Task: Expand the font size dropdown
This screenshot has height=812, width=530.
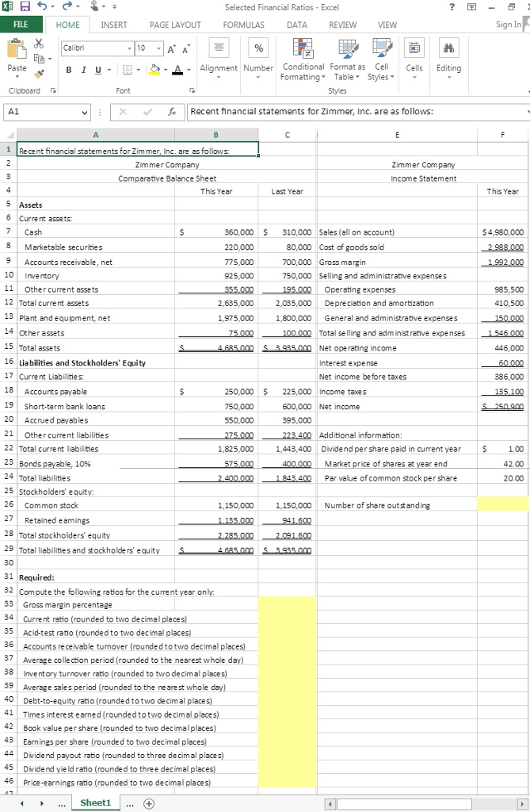Action: [159, 48]
